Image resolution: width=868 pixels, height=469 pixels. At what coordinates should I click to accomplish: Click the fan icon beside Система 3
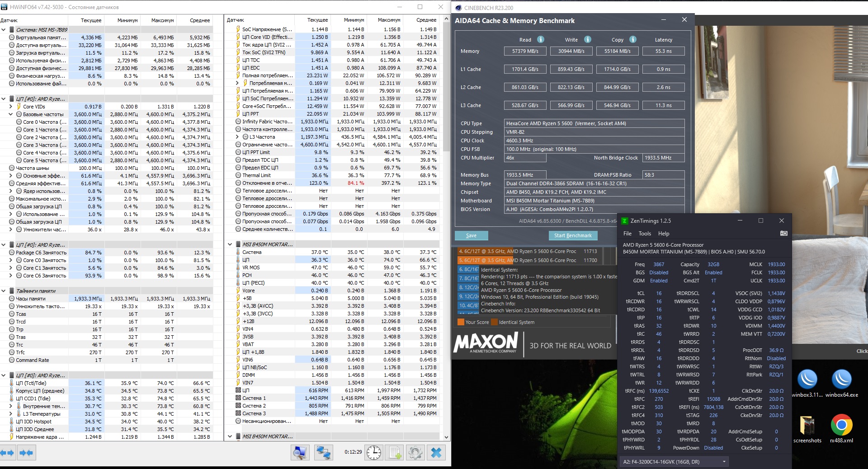click(238, 413)
